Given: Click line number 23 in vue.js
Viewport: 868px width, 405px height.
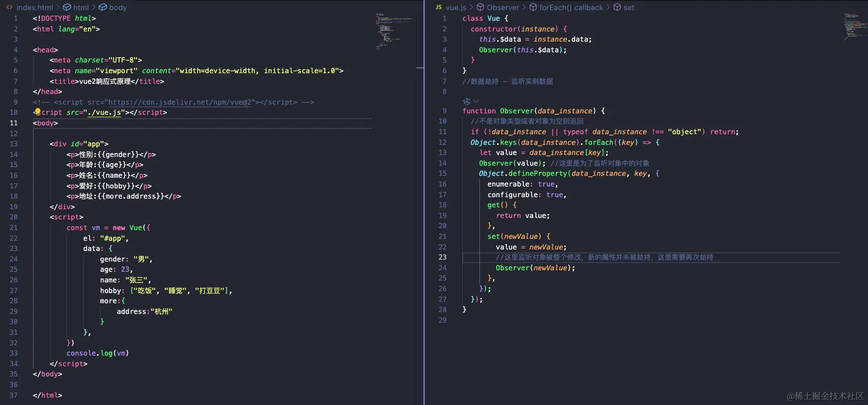Looking at the screenshot, I should pyautogui.click(x=442, y=257).
